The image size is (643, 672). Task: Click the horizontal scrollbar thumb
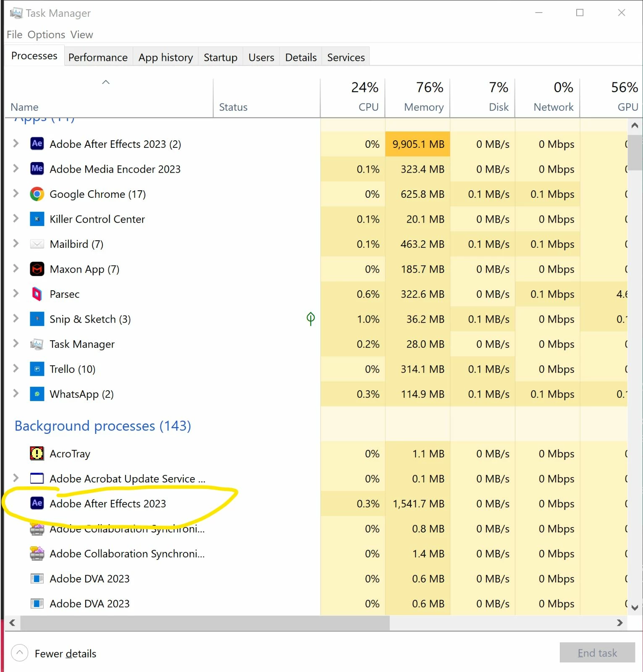tap(205, 622)
